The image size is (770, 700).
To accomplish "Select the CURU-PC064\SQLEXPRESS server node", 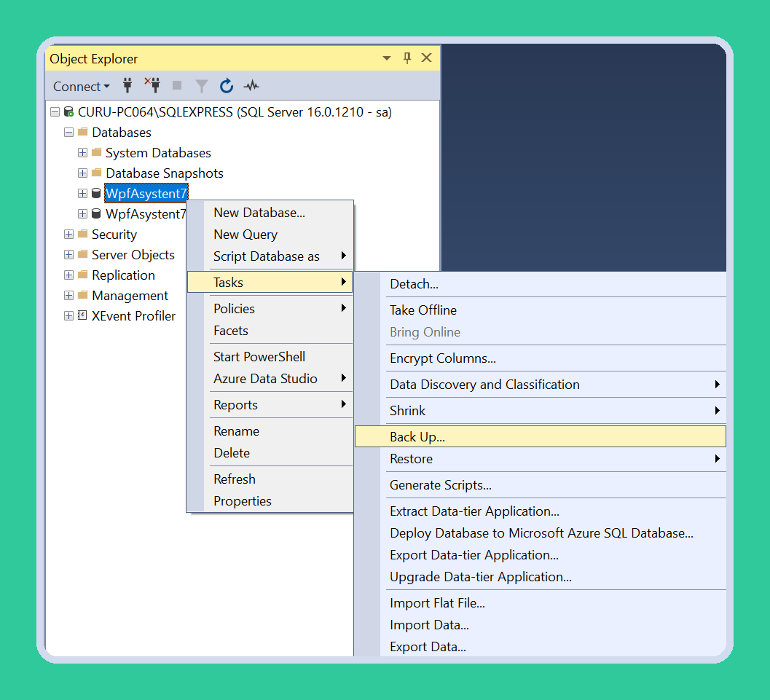I will (x=235, y=112).
